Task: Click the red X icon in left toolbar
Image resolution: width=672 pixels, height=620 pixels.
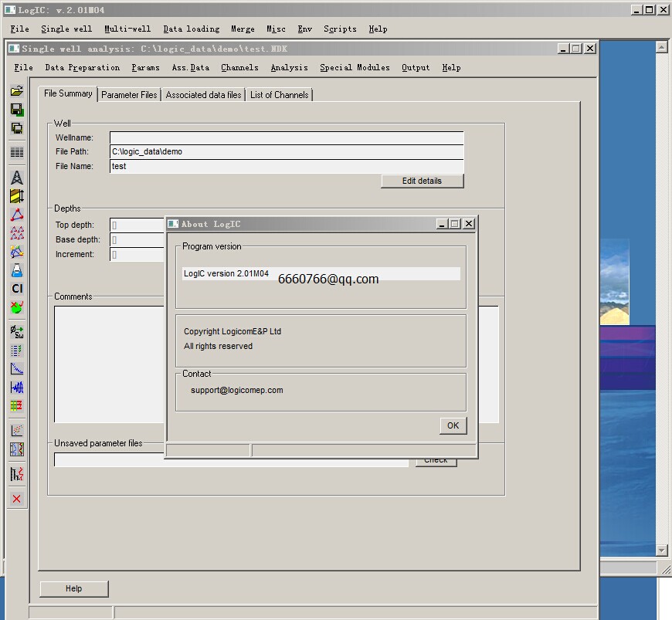Action: coord(17,499)
